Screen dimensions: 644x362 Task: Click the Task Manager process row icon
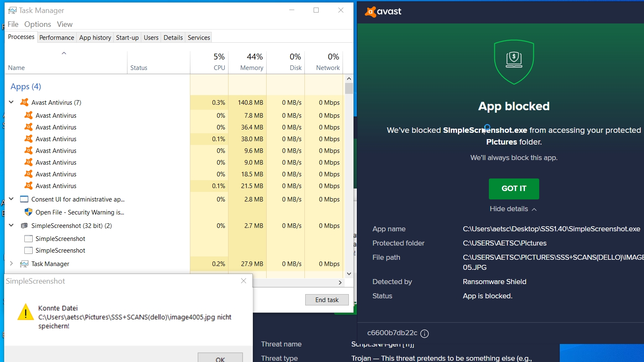(x=24, y=264)
